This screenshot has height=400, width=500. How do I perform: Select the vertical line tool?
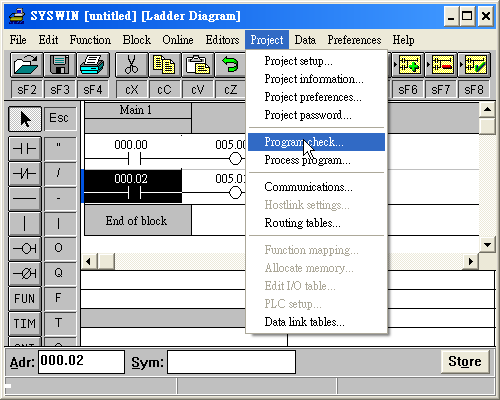(25, 224)
